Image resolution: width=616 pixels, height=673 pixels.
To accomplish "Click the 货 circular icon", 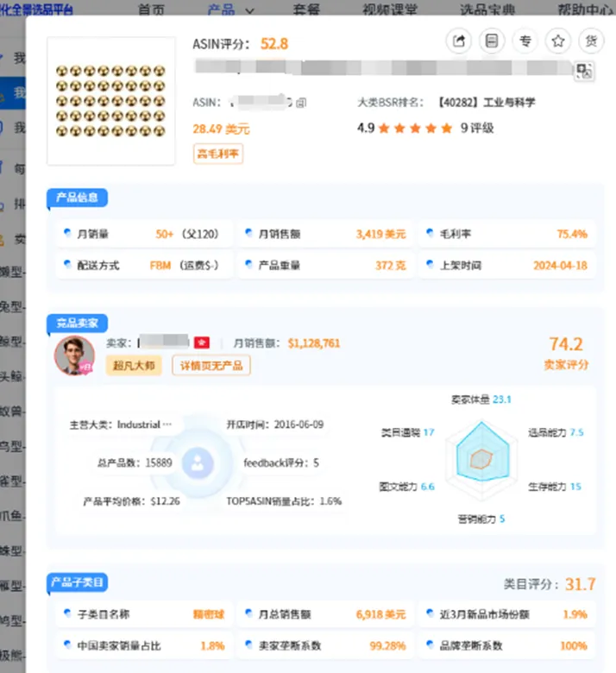I will pos(591,41).
